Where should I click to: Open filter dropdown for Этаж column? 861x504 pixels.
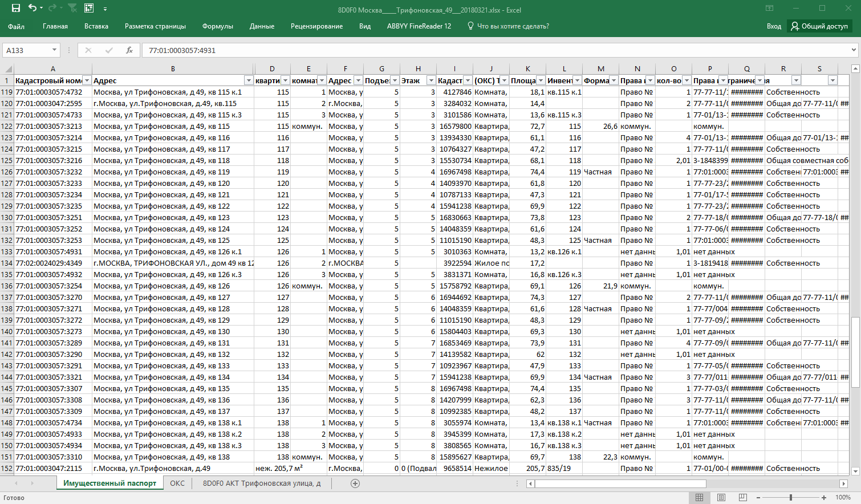(431, 80)
